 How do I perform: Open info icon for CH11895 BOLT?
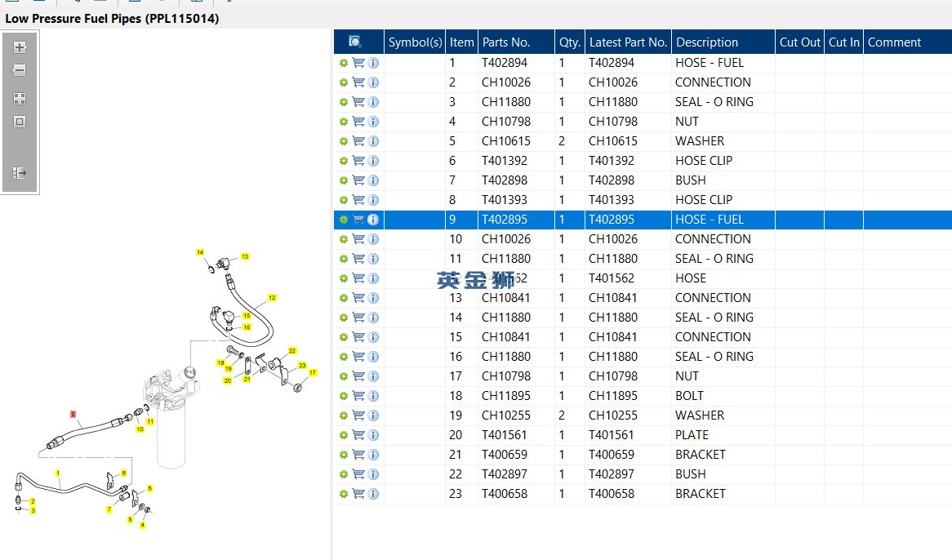coord(373,396)
